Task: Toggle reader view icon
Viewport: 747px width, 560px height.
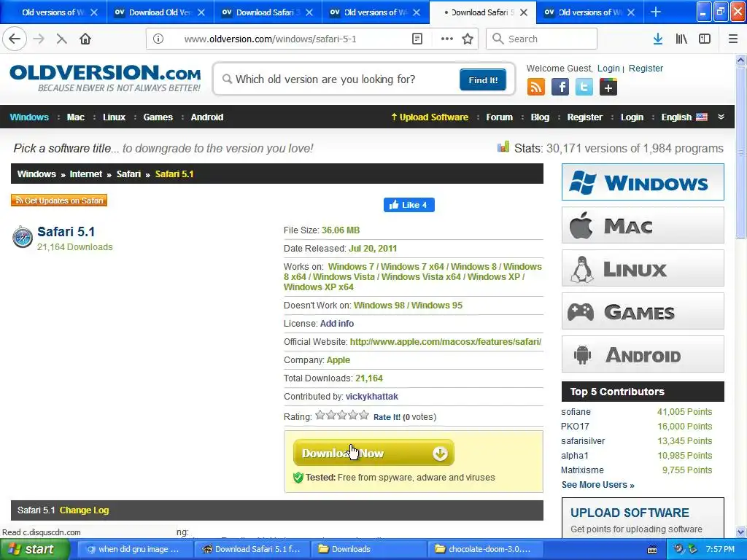Action: [x=417, y=39]
